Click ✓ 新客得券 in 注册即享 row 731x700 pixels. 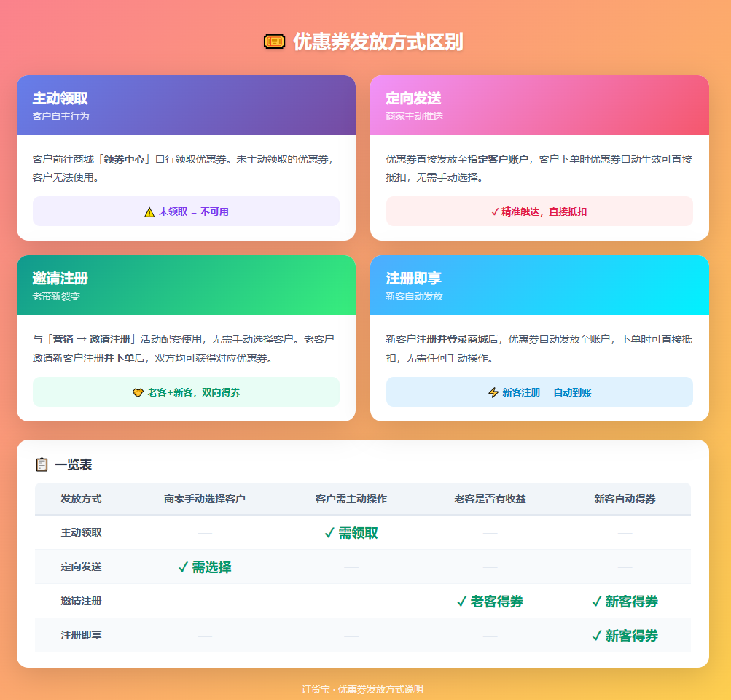click(625, 636)
